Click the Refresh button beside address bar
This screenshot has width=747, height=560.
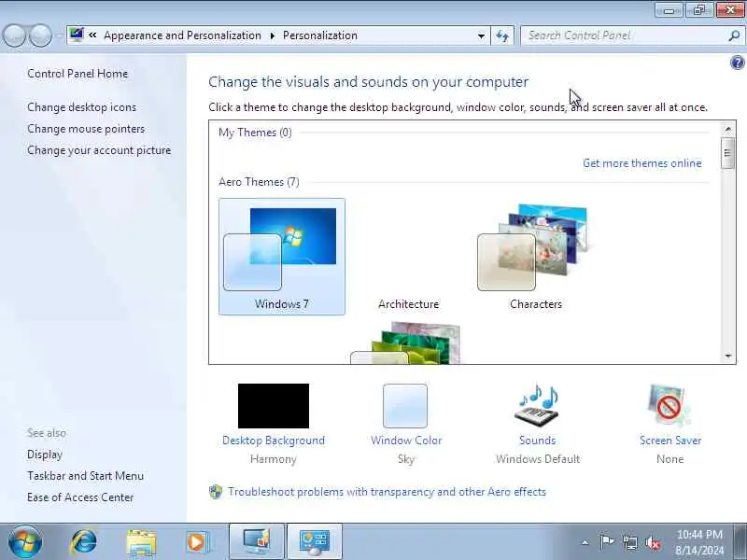pyautogui.click(x=502, y=35)
